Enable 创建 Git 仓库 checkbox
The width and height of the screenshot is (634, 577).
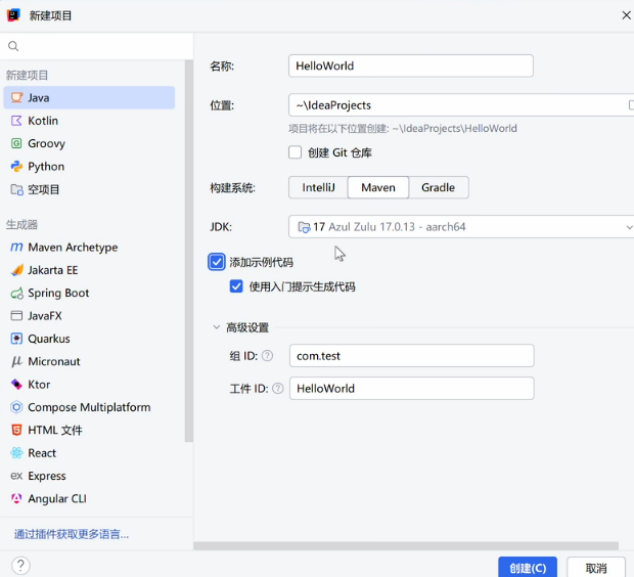click(295, 152)
